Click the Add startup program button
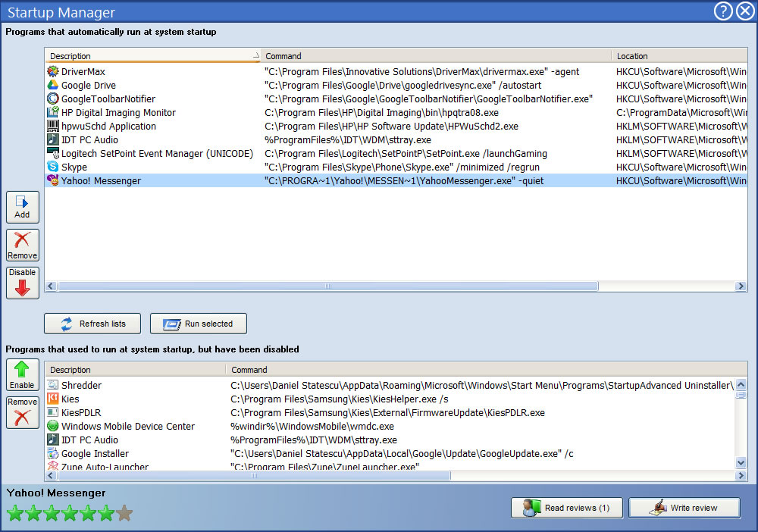Screen dimensions: 758x532 pos(22,208)
